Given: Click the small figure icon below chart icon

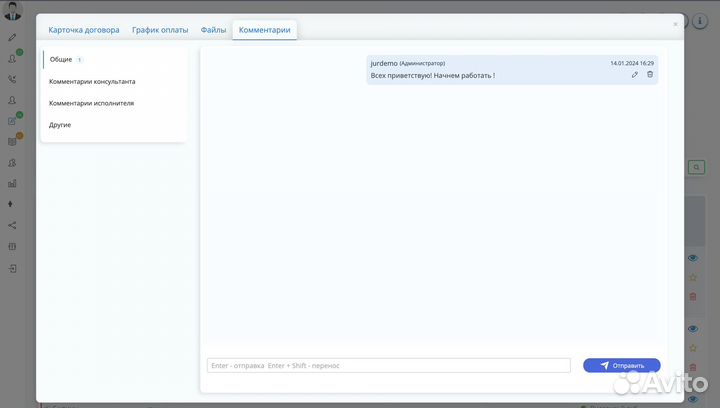Looking at the screenshot, I should (x=11, y=204).
